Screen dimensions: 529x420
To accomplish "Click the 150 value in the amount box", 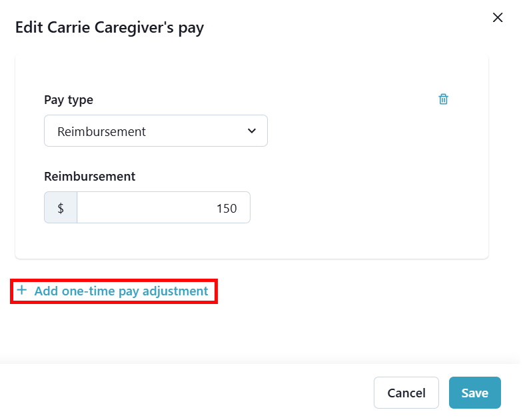I will tap(227, 209).
